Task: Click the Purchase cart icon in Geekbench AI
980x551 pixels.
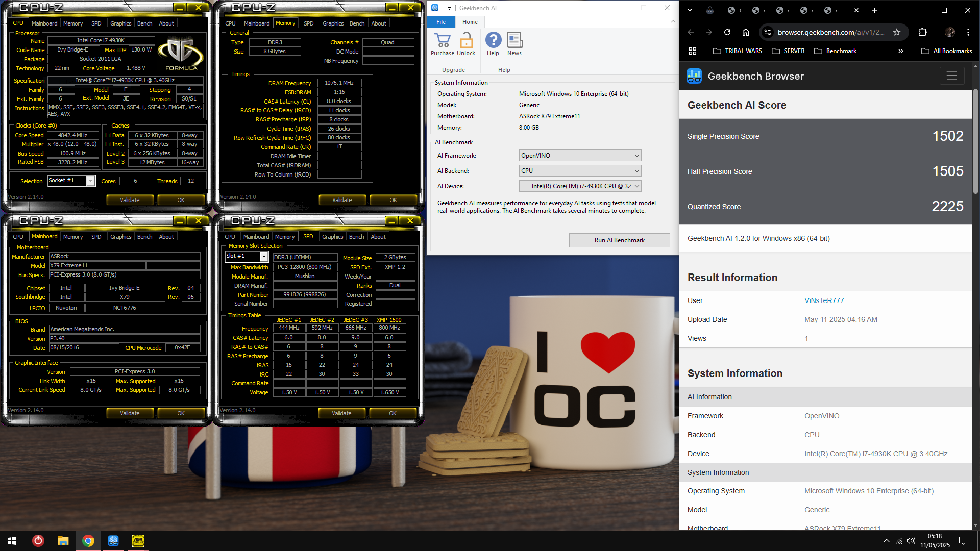Action: 442,40
